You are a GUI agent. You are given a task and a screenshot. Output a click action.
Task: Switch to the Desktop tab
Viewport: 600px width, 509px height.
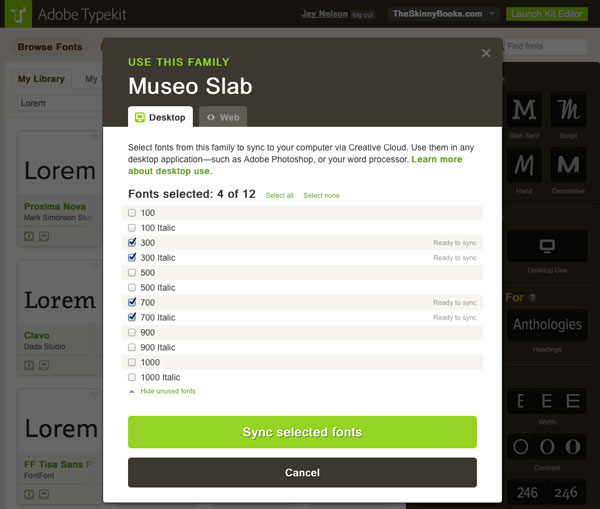pyautogui.click(x=160, y=117)
